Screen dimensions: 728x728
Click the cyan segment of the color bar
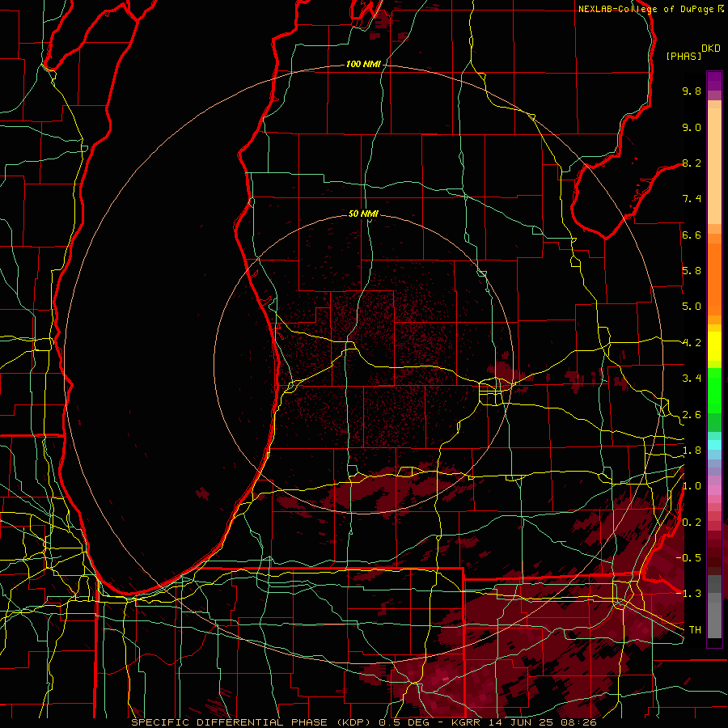[714, 445]
